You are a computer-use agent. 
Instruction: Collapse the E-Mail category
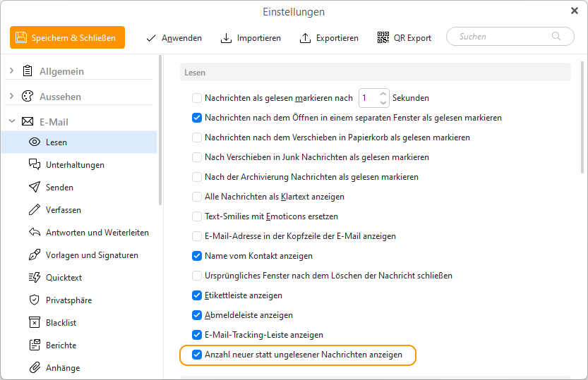coord(11,121)
